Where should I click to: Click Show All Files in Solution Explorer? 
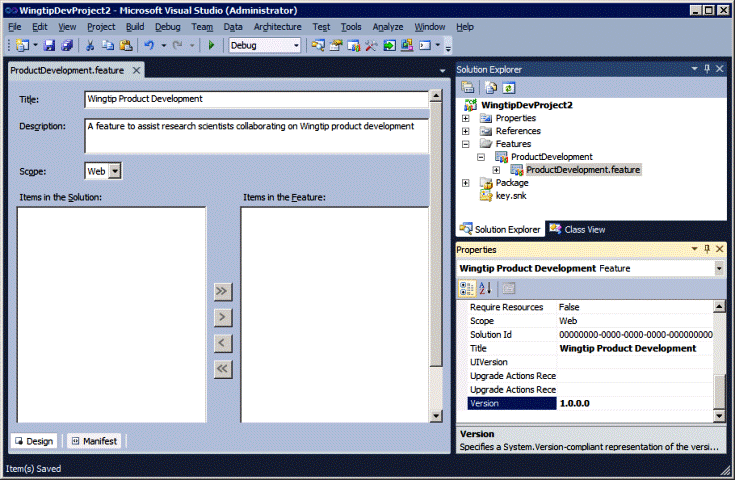point(491,87)
